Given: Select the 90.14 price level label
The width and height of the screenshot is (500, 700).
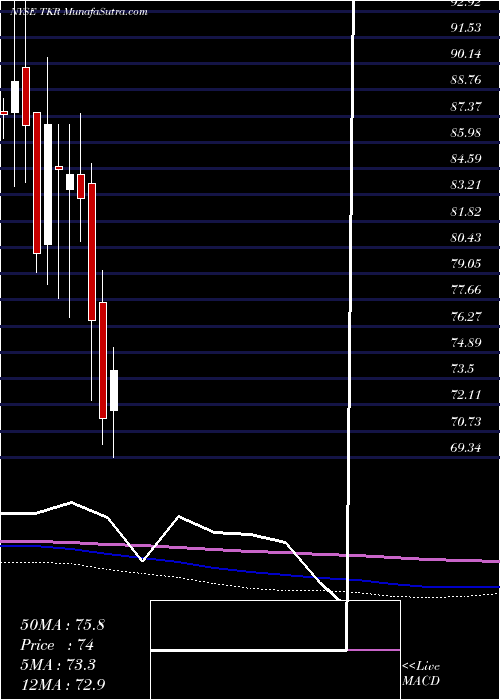Looking at the screenshot, I should (x=466, y=54).
